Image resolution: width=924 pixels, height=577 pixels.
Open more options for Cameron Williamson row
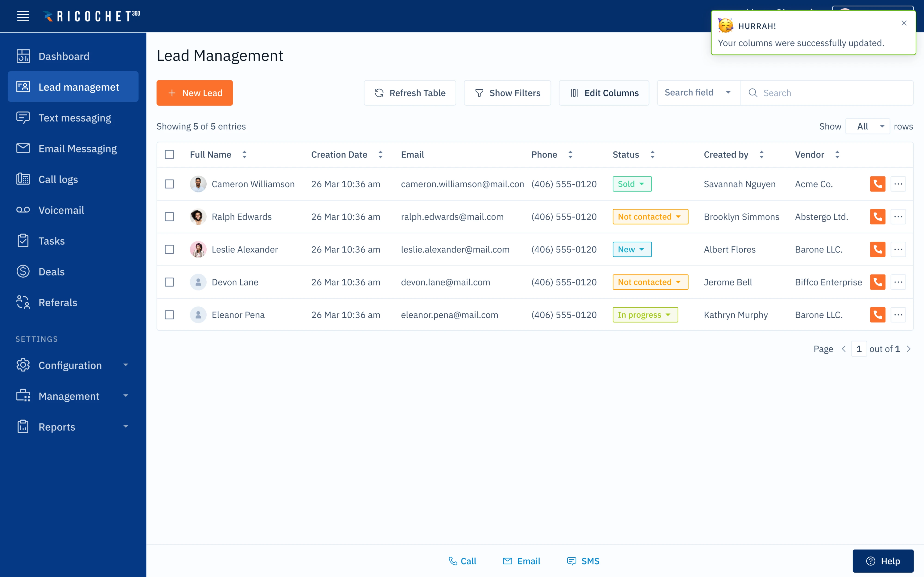point(898,184)
